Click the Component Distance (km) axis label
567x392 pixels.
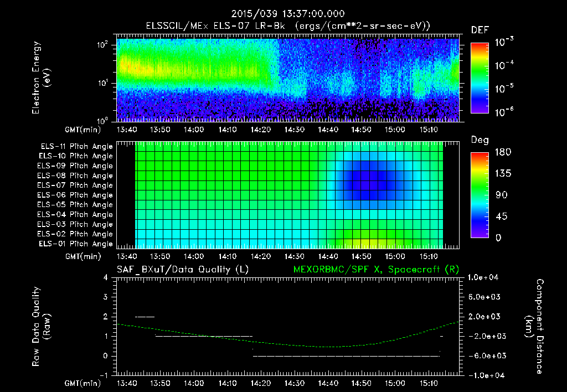[x=534, y=327]
